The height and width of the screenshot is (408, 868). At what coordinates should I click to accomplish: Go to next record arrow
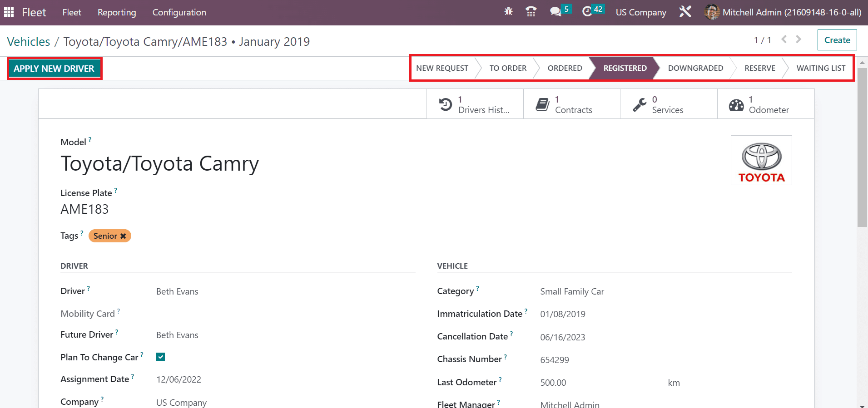pyautogui.click(x=799, y=39)
